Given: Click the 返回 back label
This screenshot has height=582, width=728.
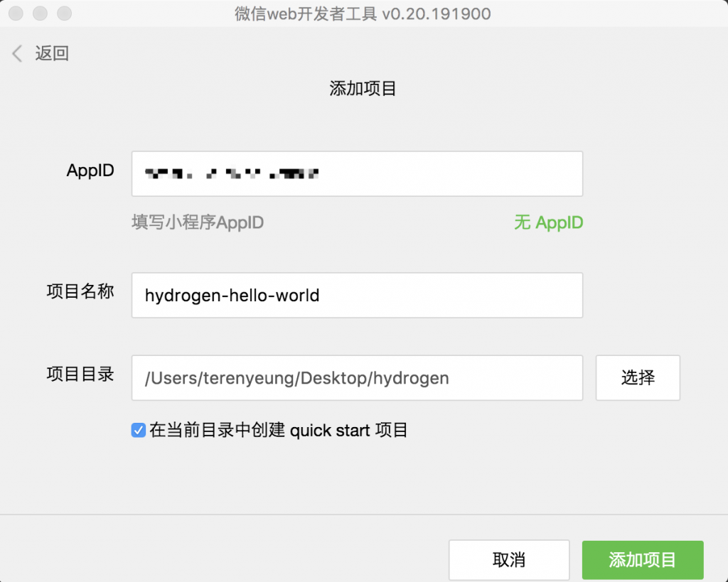Looking at the screenshot, I should click(x=52, y=53).
